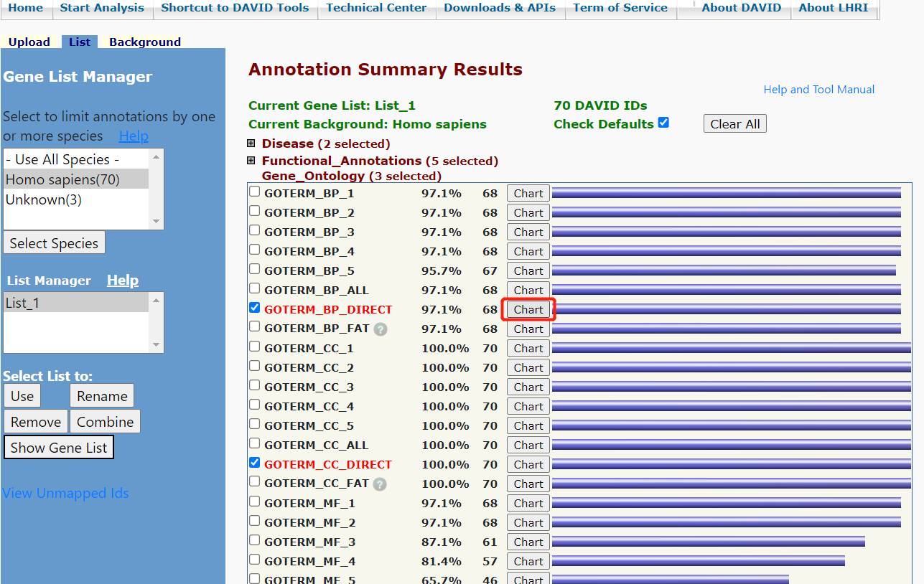The width and height of the screenshot is (924, 584).
Task: Open List Manager Help link
Action: tap(123, 281)
